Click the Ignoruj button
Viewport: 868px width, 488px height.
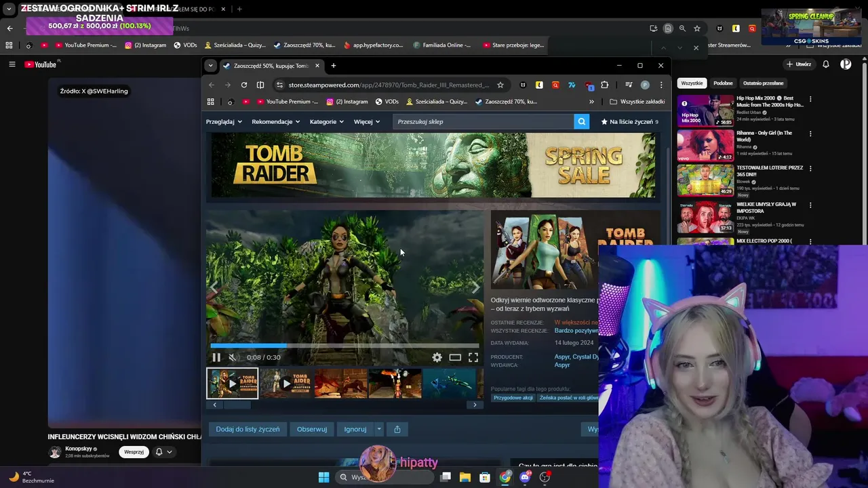tap(355, 429)
